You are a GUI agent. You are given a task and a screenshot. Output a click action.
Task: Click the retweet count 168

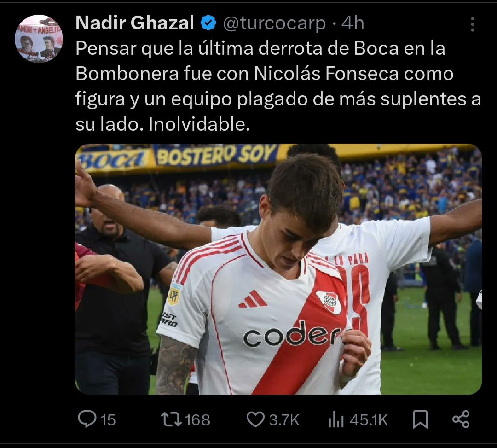pos(197,420)
